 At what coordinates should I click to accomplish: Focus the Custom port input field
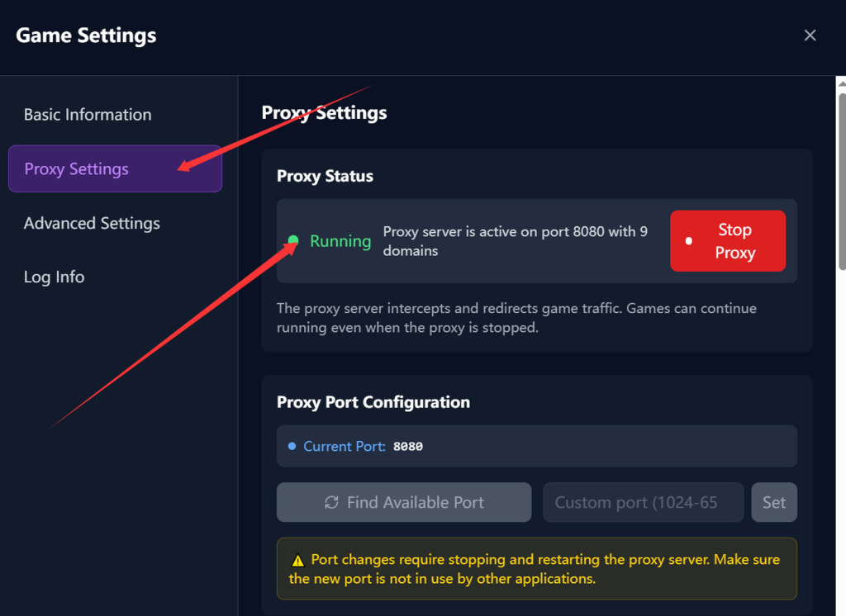643,502
